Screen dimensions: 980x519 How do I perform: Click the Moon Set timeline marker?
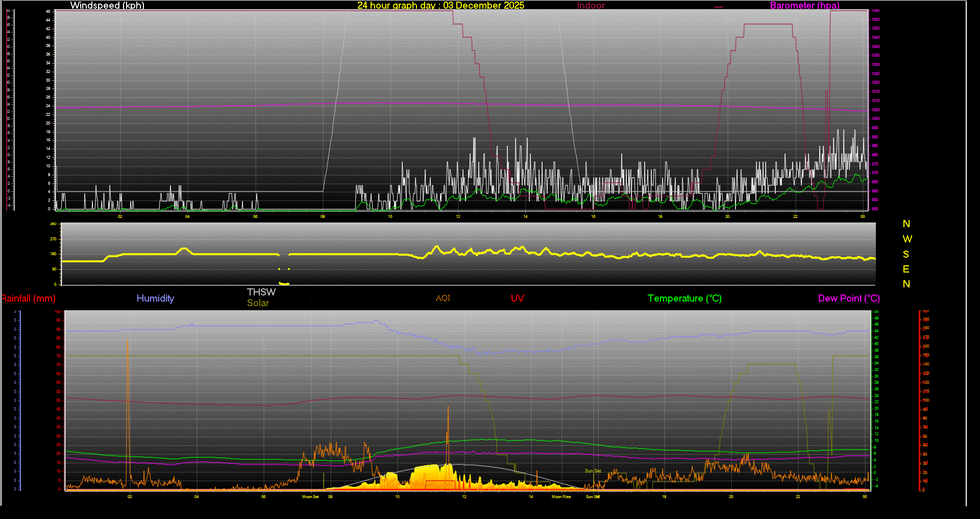pos(310,496)
